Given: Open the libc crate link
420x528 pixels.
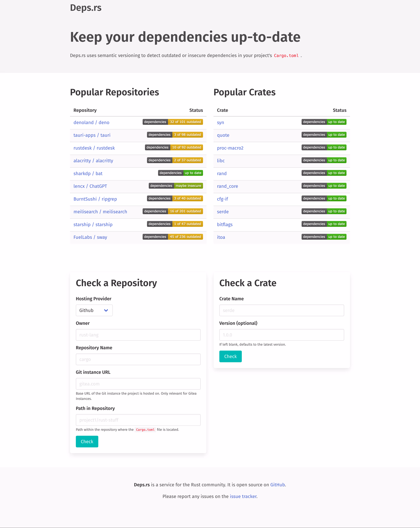Looking at the screenshot, I should [221, 161].
